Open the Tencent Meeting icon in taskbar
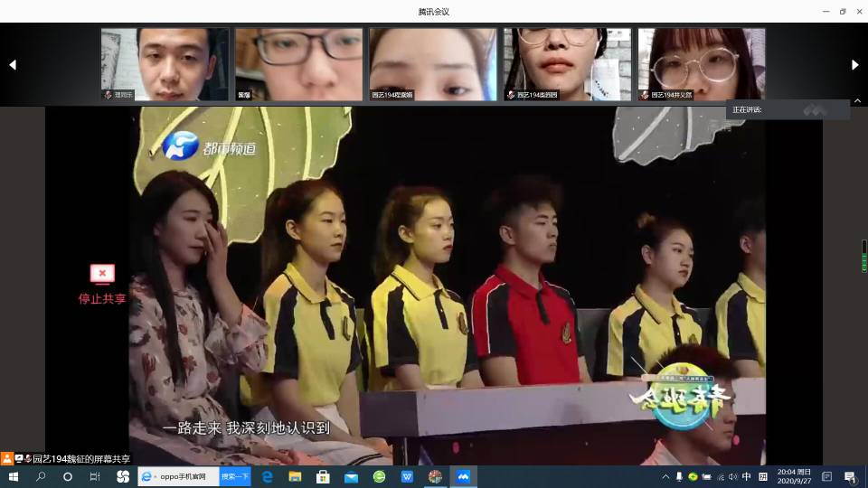868x488 pixels. click(463, 476)
